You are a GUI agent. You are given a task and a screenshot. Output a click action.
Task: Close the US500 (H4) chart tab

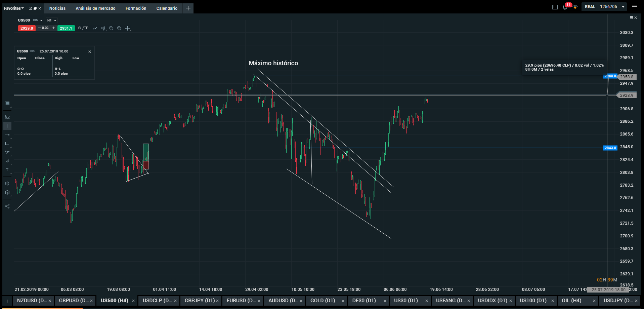coord(133,301)
